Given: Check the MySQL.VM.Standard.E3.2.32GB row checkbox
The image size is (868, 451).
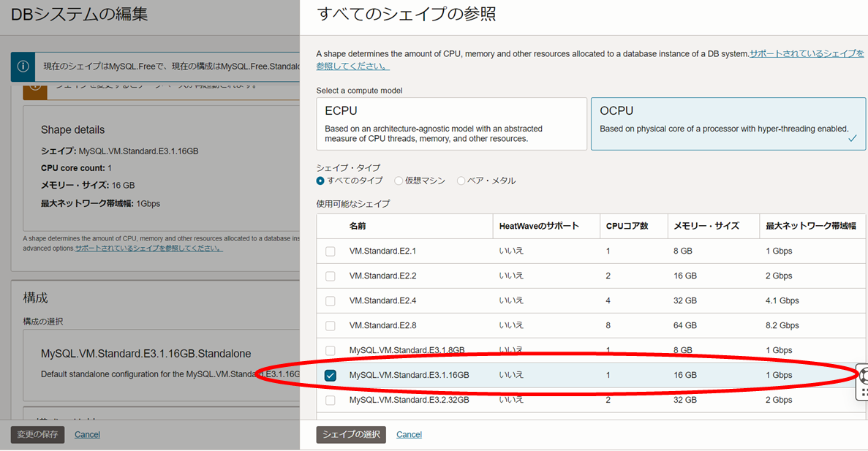Looking at the screenshot, I should point(331,400).
